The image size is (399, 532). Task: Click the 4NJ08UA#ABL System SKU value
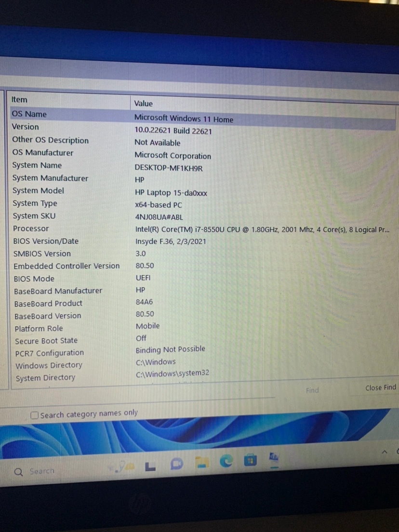click(159, 217)
